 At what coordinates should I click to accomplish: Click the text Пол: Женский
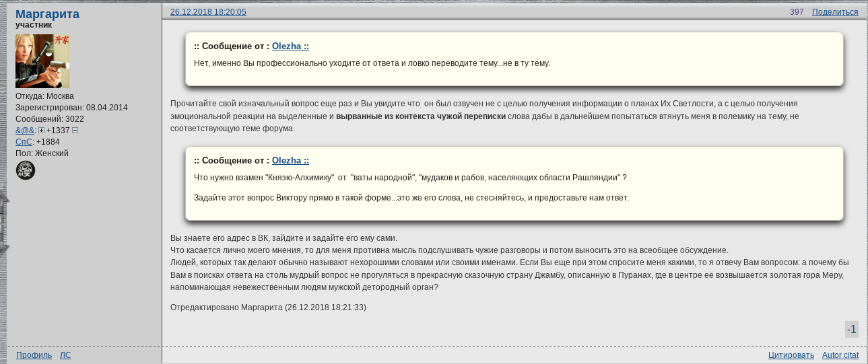42,153
